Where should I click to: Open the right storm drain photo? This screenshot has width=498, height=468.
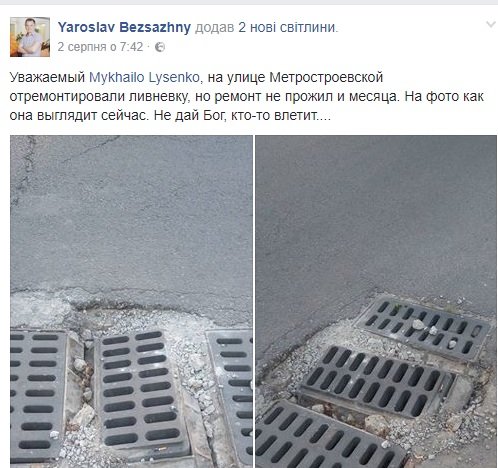[376, 301]
